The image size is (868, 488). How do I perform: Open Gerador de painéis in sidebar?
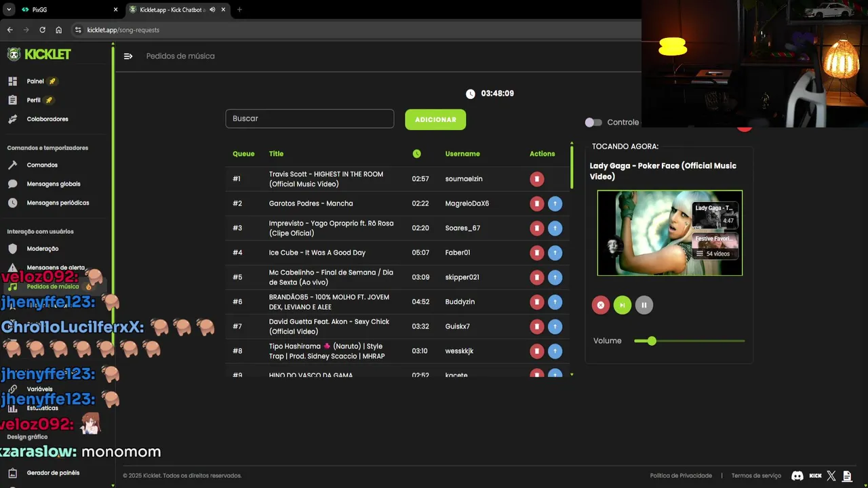pyautogui.click(x=53, y=473)
